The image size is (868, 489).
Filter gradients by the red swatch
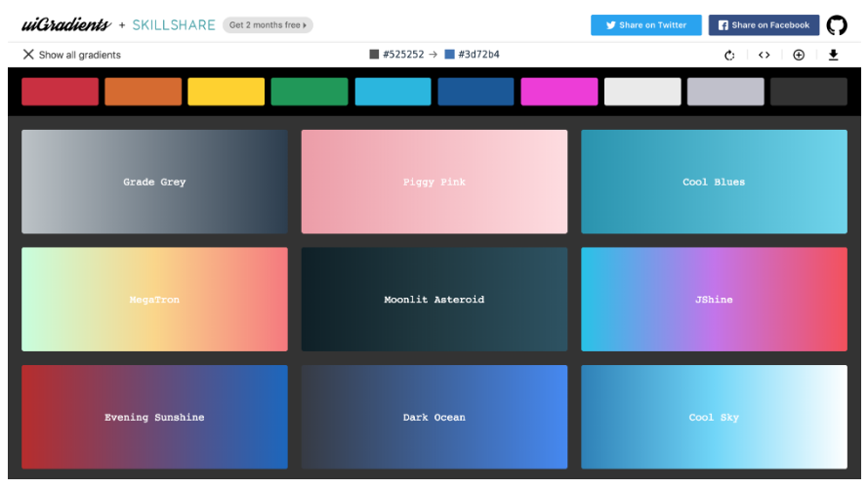pos(60,92)
